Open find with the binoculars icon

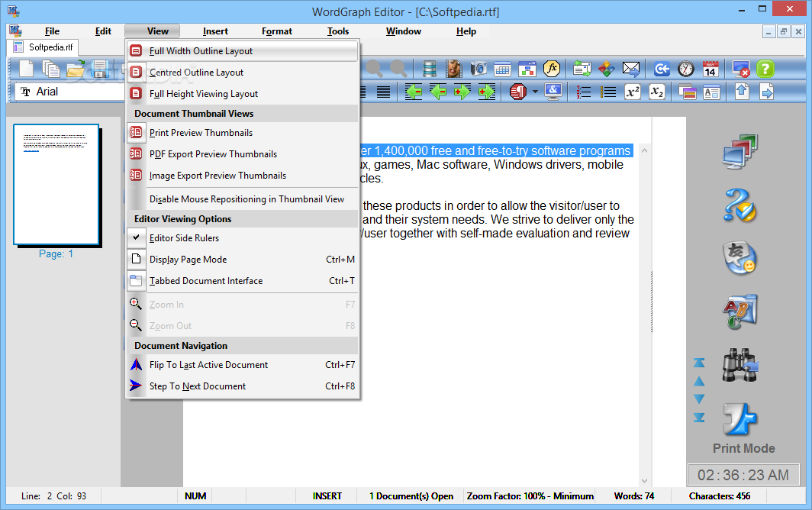click(x=740, y=366)
